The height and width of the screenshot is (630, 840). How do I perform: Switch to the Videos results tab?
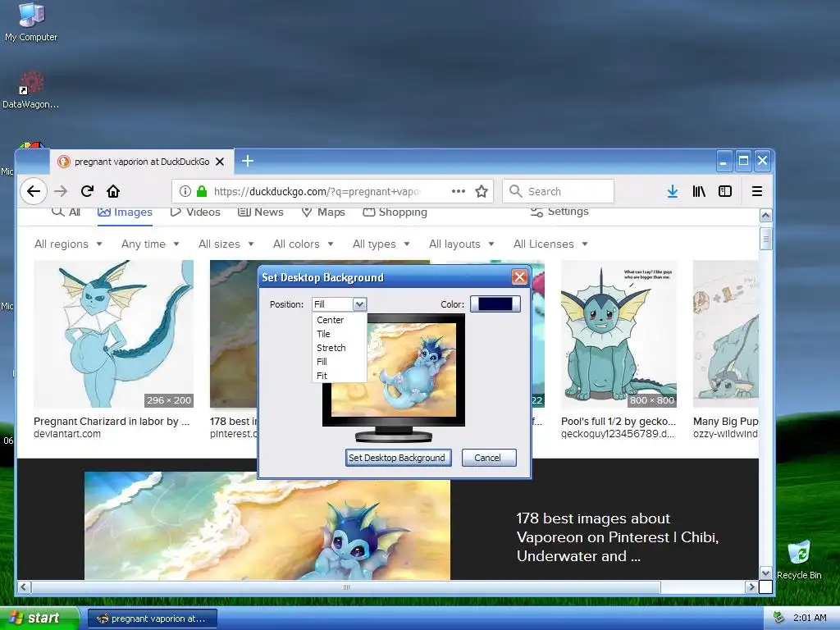pos(195,212)
